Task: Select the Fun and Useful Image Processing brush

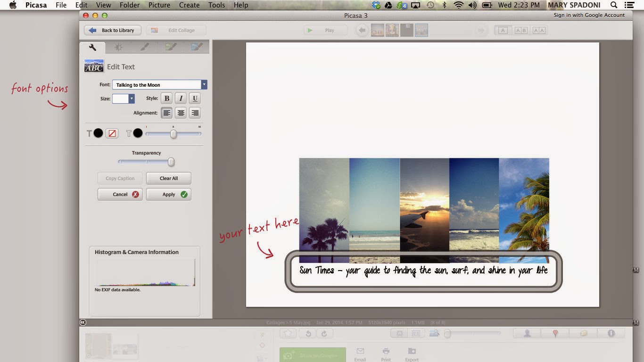Action: tap(144, 47)
